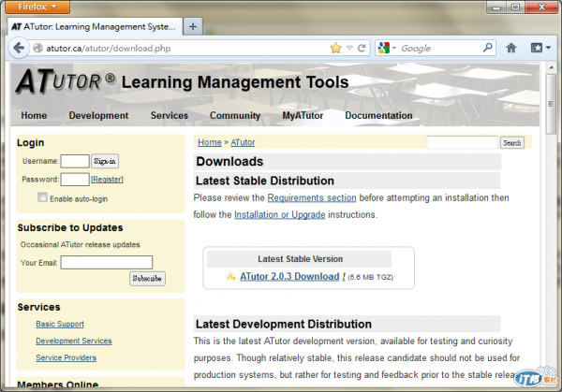
Task: Click the scrollbar up arrow
Action: tap(551, 67)
